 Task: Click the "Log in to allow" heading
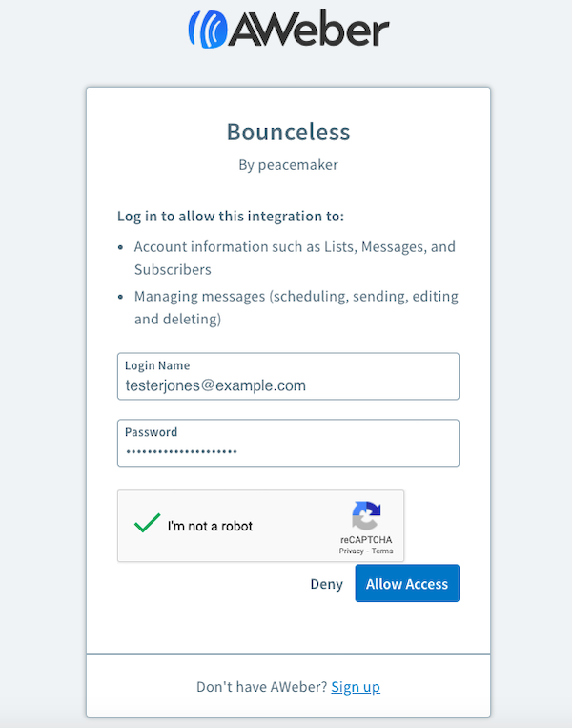tap(230, 217)
